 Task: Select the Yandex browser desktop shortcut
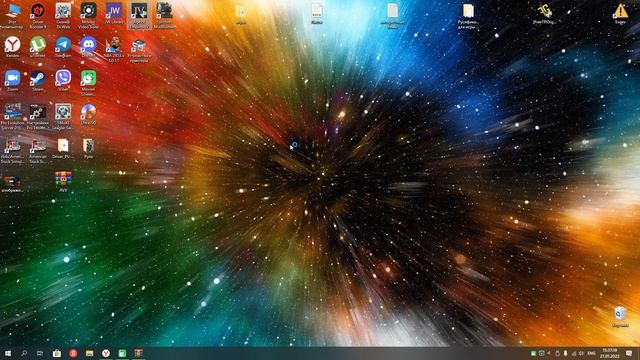[x=13, y=47]
